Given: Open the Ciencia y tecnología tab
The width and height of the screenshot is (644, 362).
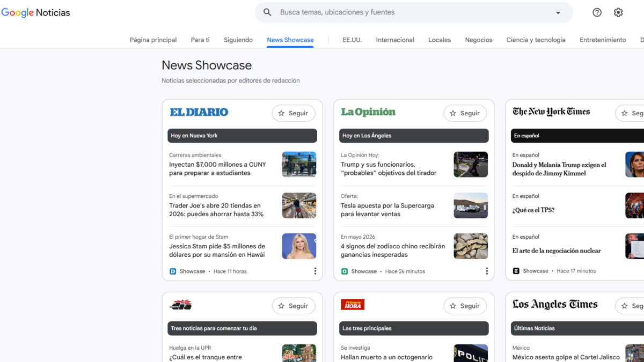Looking at the screenshot, I should (536, 40).
